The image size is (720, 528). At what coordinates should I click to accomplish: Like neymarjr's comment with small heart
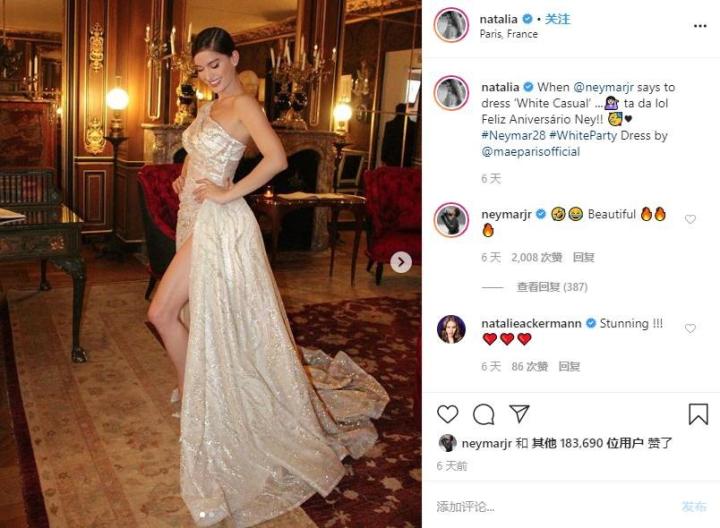pos(690,219)
